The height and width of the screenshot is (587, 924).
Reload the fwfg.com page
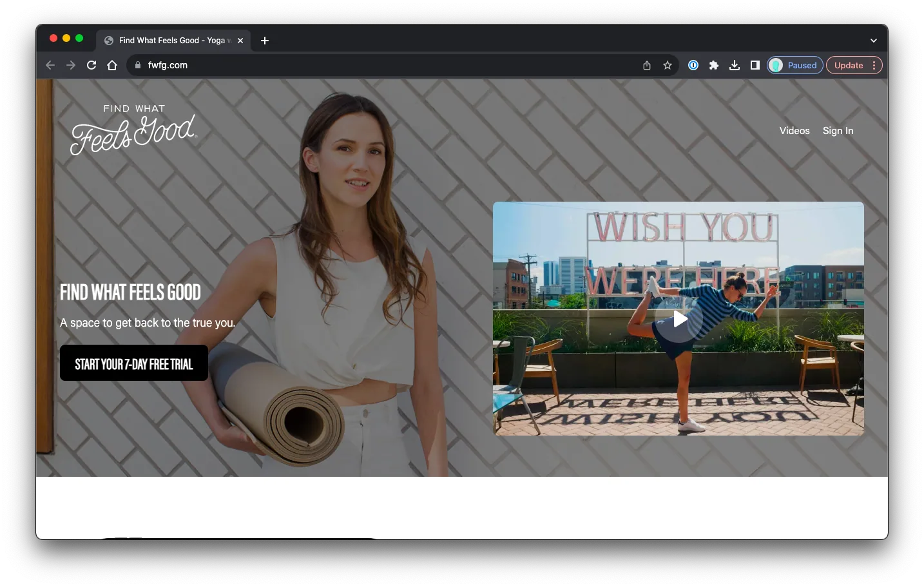(x=91, y=65)
